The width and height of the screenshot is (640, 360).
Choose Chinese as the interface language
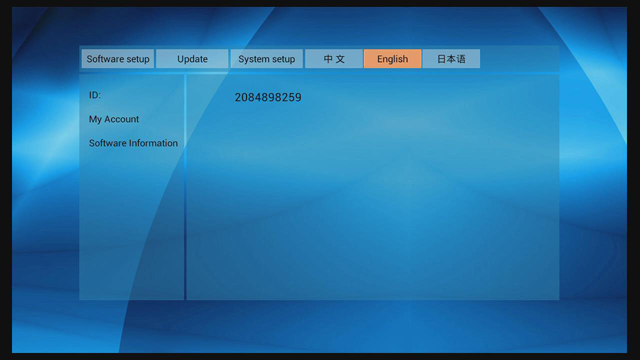click(334, 59)
